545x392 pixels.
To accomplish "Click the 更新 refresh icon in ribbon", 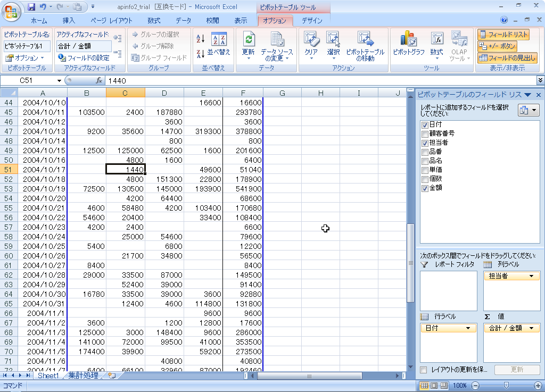I will pyautogui.click(x=248, y=44).
